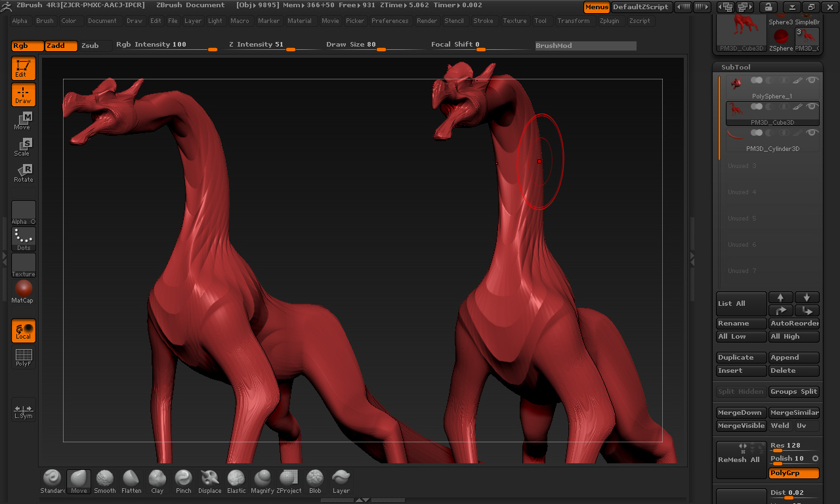Toggle PolyF polyframe display
Image resolution: width=840 pixels, height=504 pixels.
[23, 357]
